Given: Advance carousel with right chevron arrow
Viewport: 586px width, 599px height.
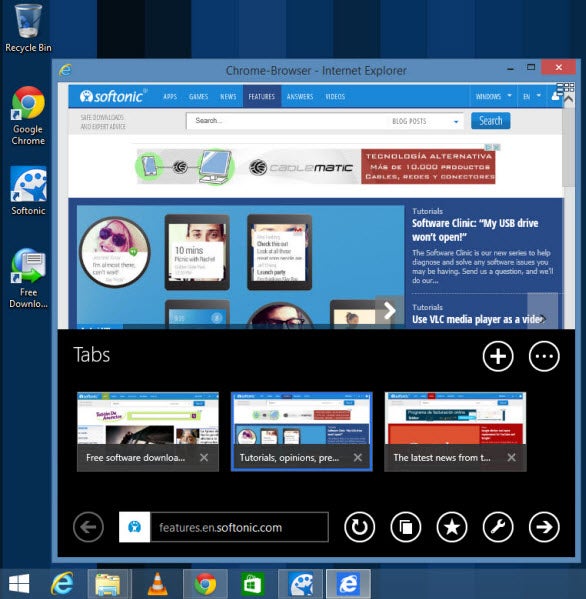Looking at the screenshot, I should (x=389, y=311).
